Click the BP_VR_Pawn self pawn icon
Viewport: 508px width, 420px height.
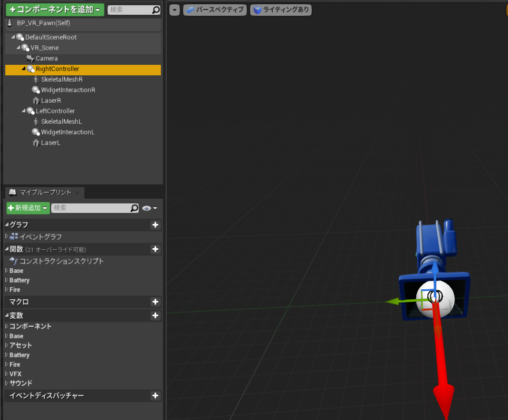point(9,23)
